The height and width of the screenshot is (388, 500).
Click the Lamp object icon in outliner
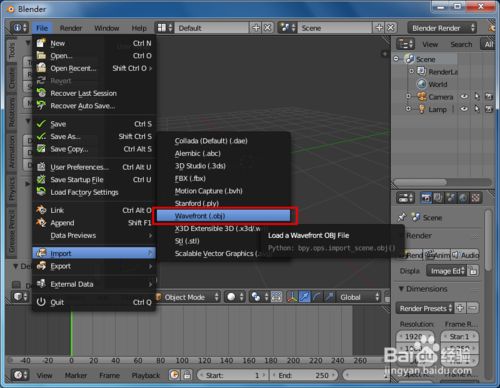click(422, 109)
